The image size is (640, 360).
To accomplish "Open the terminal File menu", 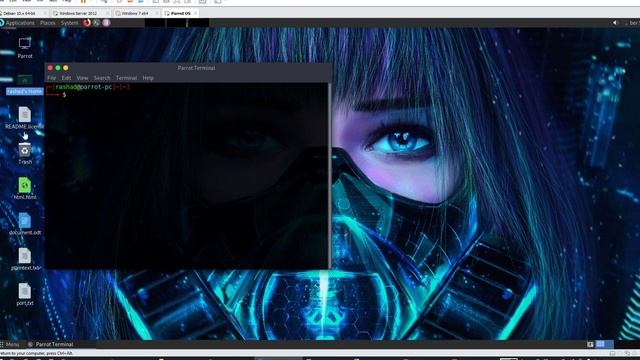I will (x=51, y=78).
